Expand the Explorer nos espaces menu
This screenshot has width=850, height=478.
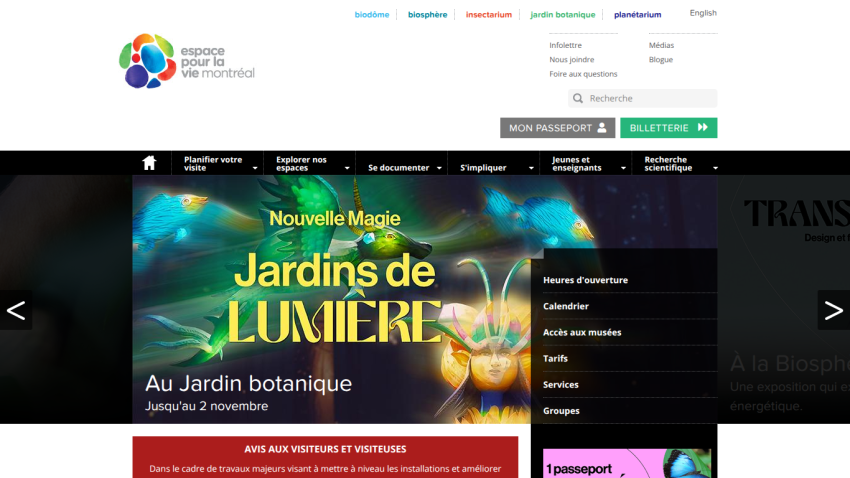pos(310,163)
